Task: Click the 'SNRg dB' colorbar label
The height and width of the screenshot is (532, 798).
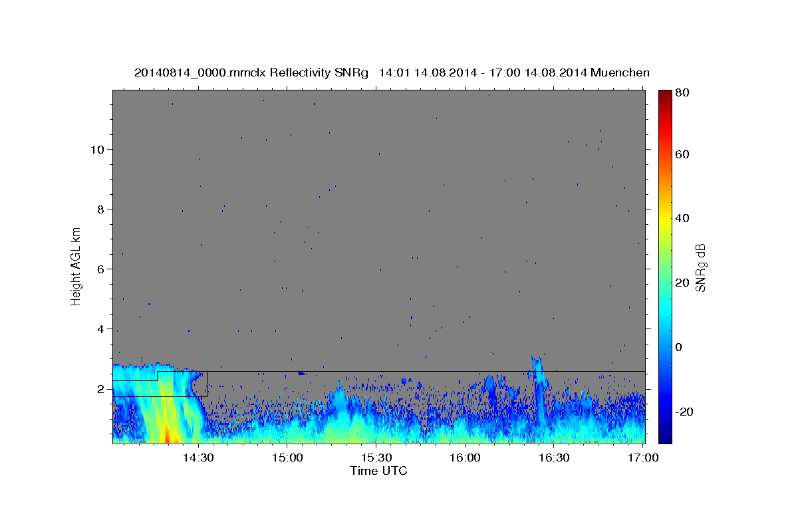Action: [x=700, y=268]
